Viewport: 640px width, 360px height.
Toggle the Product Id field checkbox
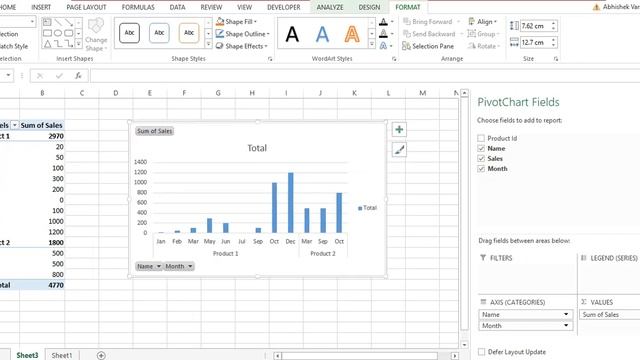point(481,138)
